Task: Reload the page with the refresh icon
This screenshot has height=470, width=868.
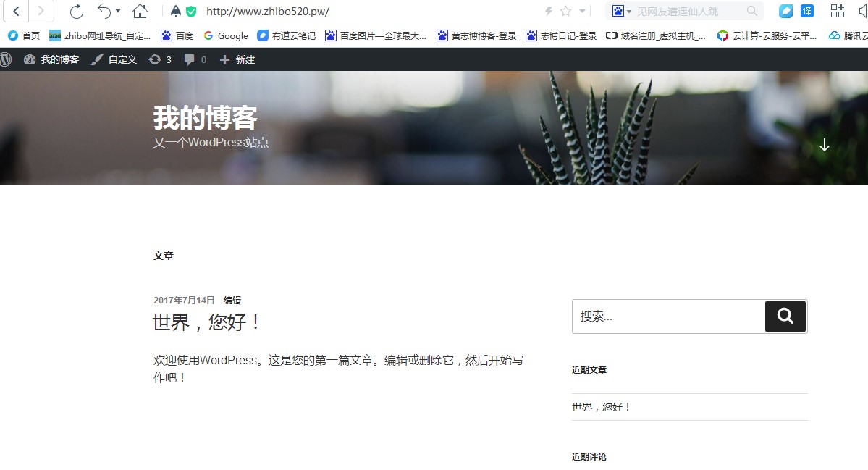Action: click(76, 11)
